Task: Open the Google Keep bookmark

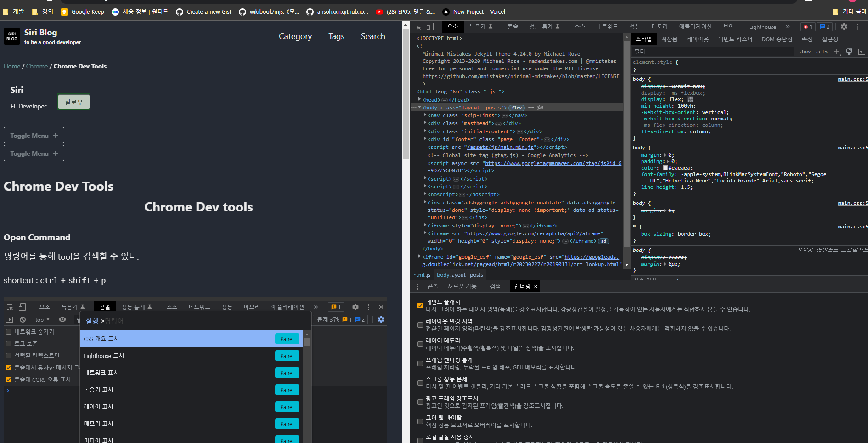Action: point(82,11)
